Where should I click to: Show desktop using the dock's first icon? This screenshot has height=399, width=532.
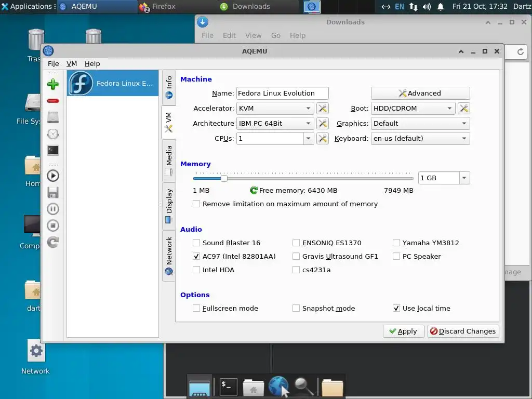click(x=199, y=387)
